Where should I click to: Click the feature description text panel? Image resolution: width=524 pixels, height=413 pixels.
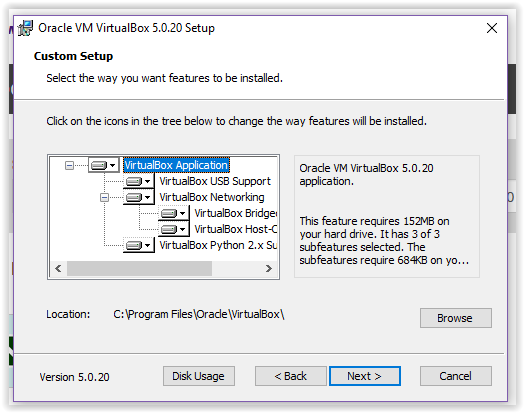387,216
